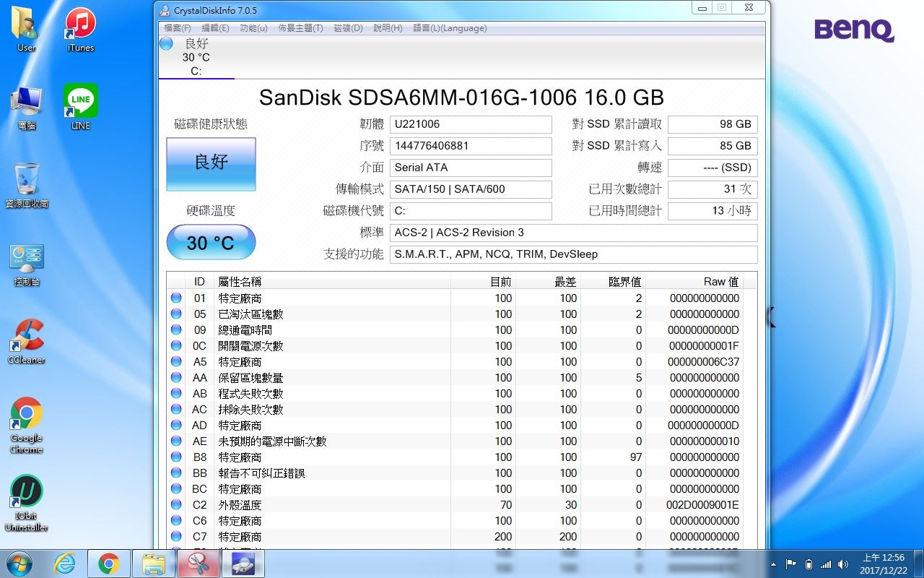The height and width of the screenshot is (578, 924).
Task: Click the taskbar clock showing 12:56
Action: click(884, 564)
